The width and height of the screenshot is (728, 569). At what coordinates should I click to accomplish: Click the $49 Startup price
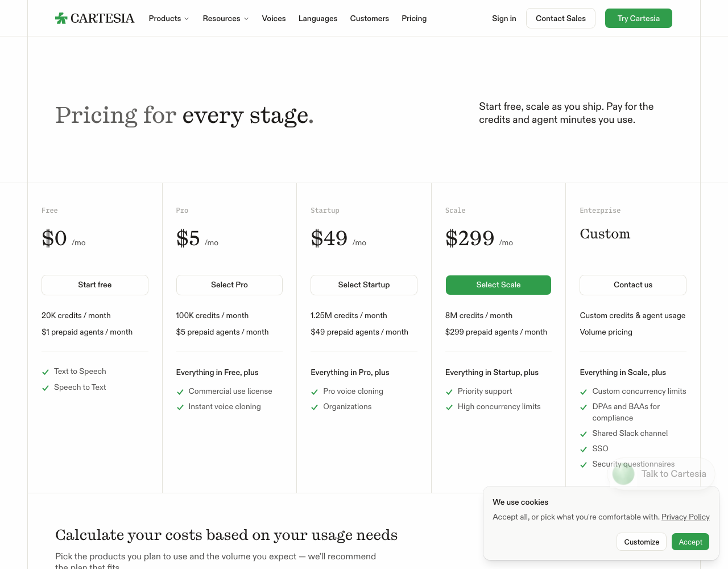tap(329, 238)
